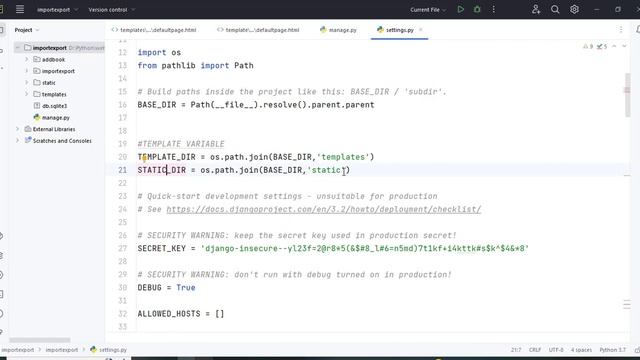
Task: Run the current file with green play button
Action: (460, 9)
